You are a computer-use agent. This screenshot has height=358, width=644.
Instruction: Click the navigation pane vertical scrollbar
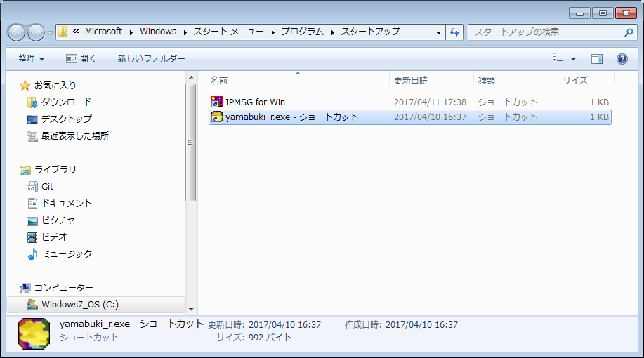(x=190, y=140)
